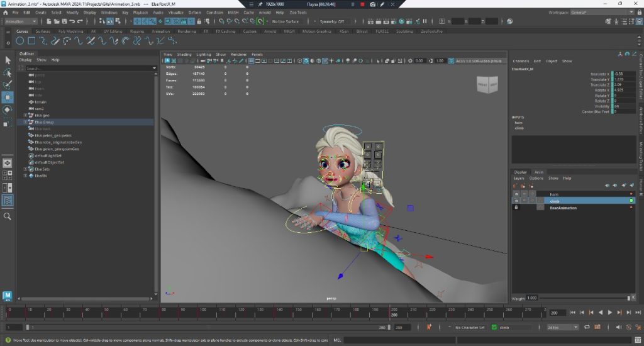Viewport: 644px width, 346px height.
Task: Click the Save Scene icon
Action: (x=65, y=21)
